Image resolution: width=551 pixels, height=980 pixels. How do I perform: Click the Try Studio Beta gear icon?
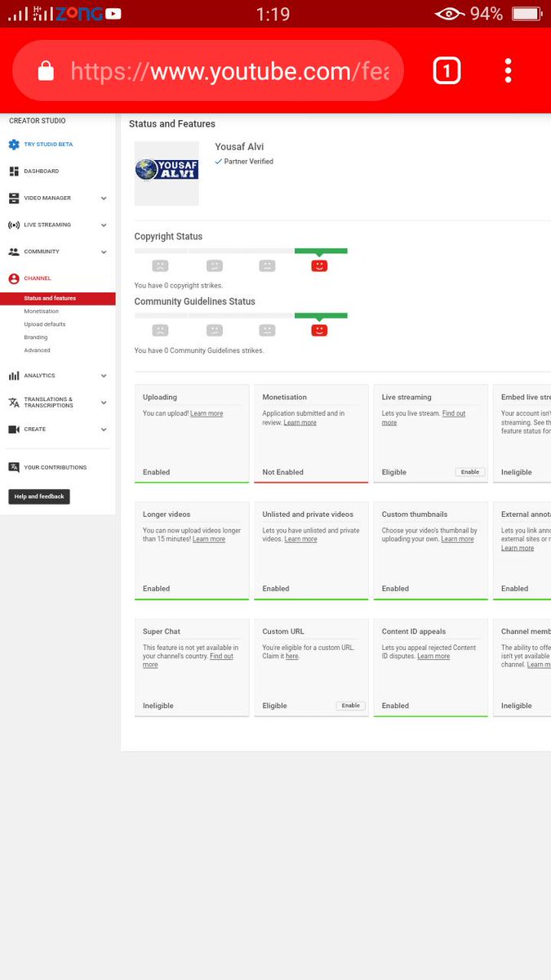pos(14,145)
